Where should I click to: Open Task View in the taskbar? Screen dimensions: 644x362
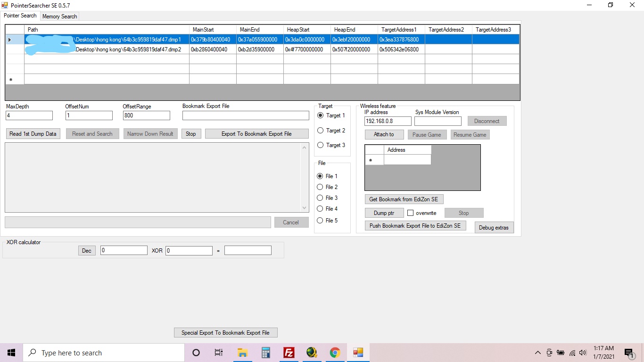[219, 353]
